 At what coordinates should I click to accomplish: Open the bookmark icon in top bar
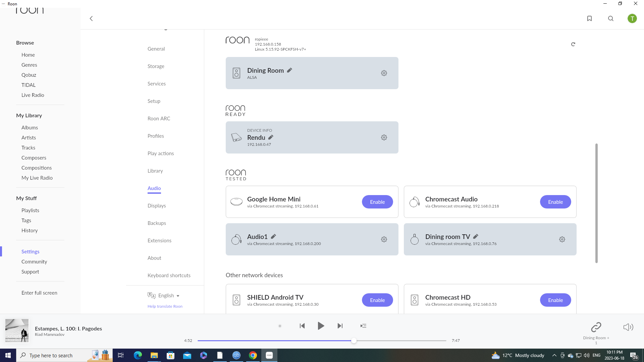click(589, 18)
